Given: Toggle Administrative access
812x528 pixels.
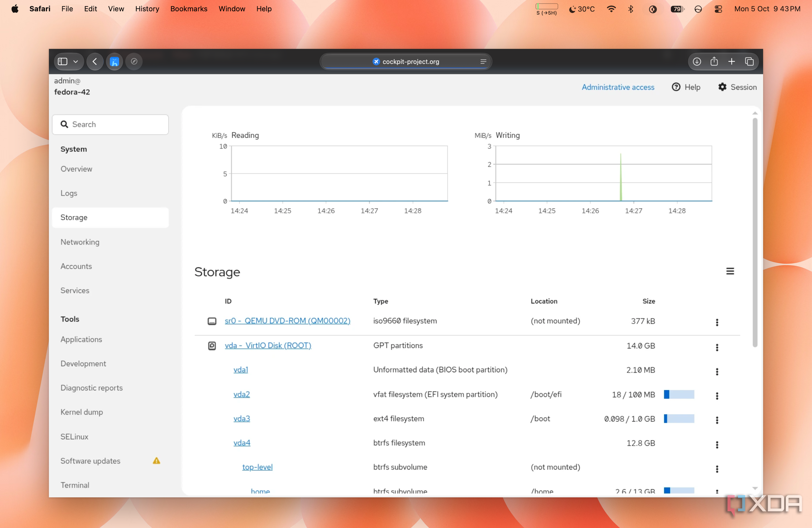Looking at the screenshot, I should point(618,87).
